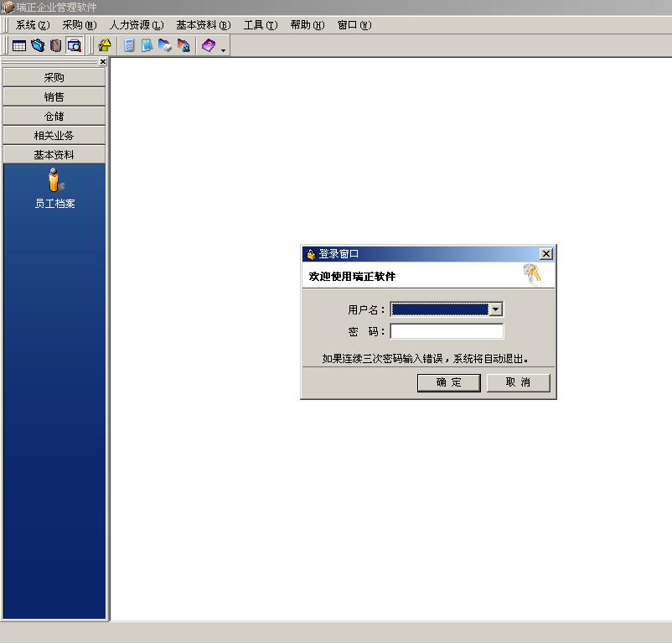Image resolution: width=672 pixels, height=644 pixels.
Task: Click the 瑞正企业管理软件 title bar icon
Action: (x=8, y=8)
